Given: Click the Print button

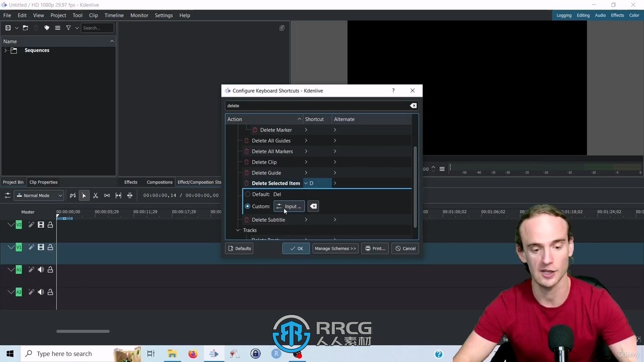Looking at the screenshot, I should point(375,248).
